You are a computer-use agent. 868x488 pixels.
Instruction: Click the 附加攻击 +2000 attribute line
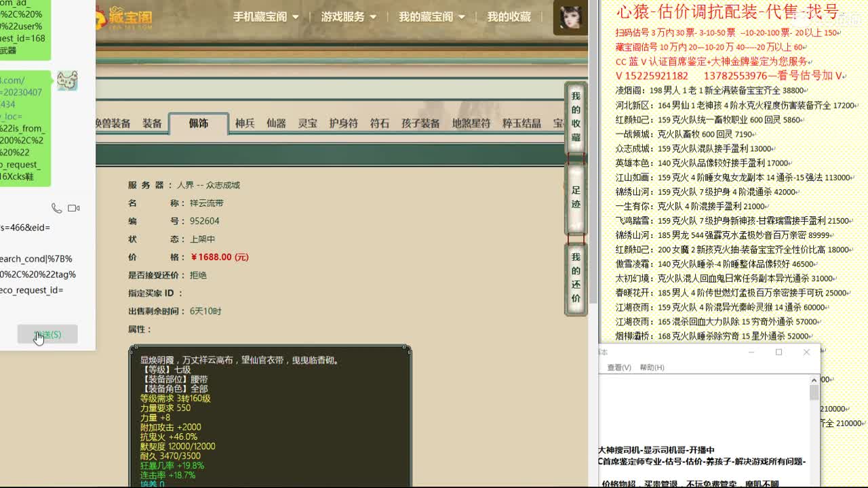[x=170, y=427]
